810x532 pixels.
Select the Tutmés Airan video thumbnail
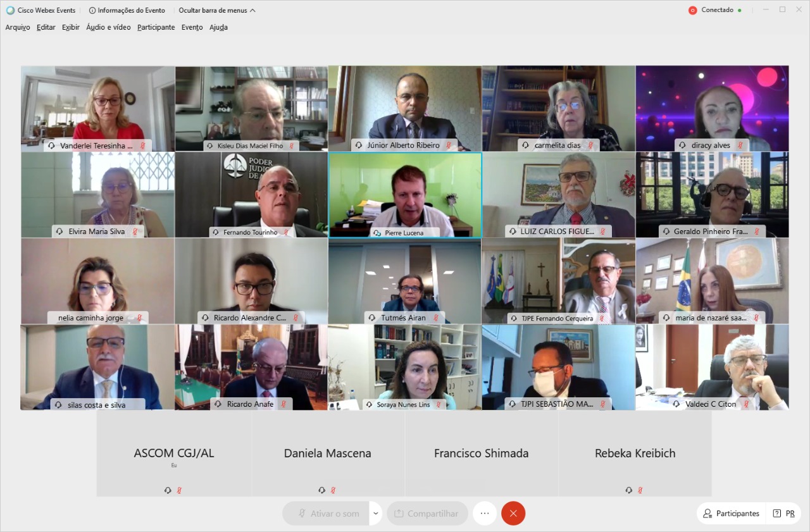tap(404, 281)
